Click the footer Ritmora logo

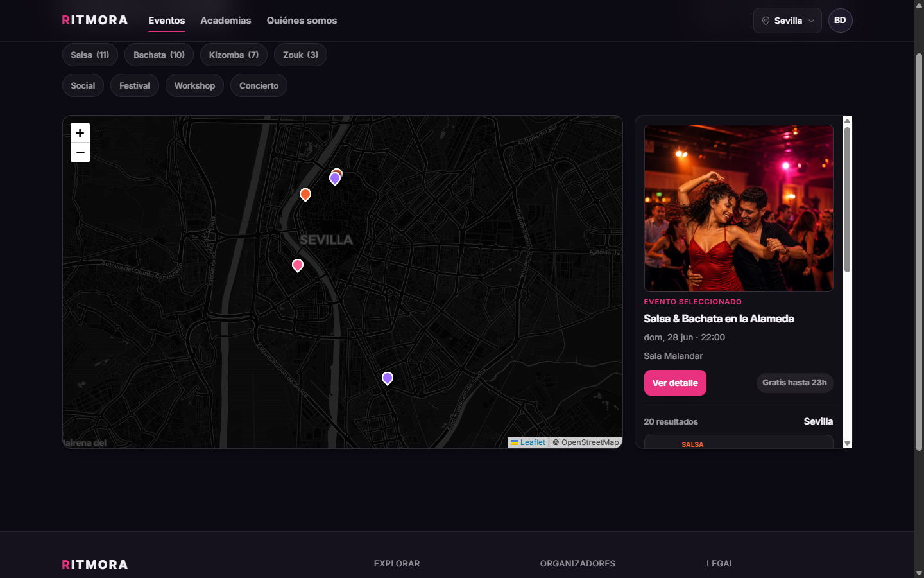click(95, 565)
